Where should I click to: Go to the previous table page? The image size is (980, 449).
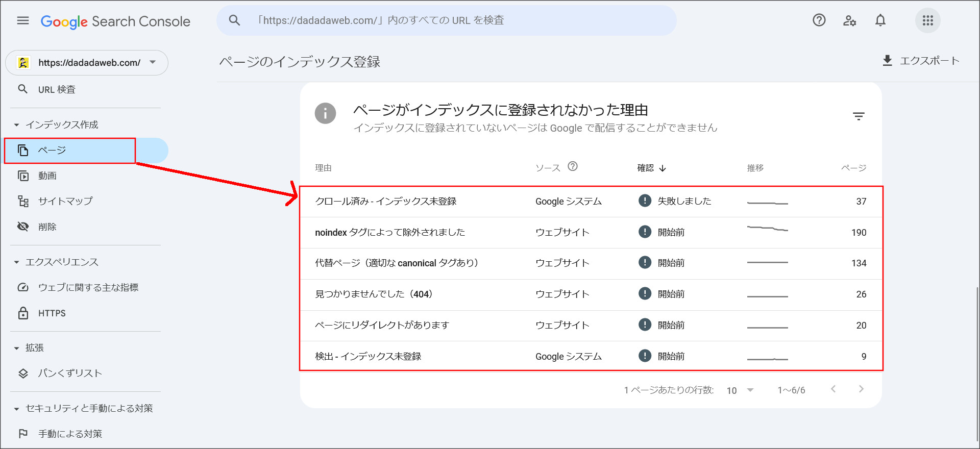(833, 389)
